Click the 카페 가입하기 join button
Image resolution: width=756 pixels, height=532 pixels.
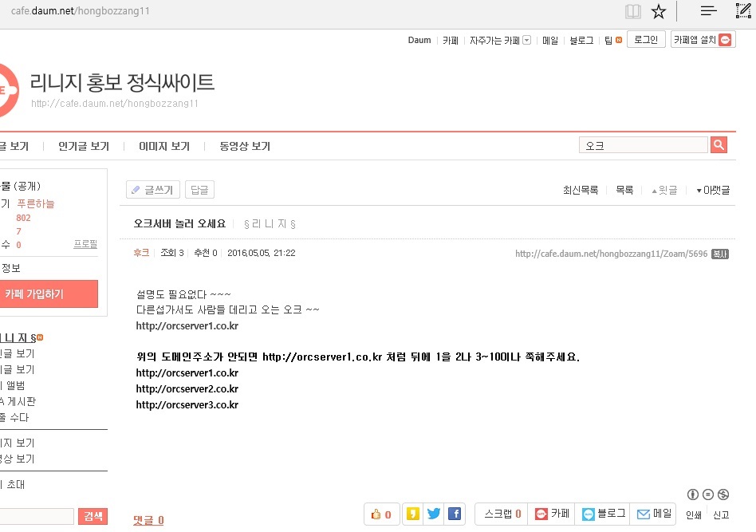click(x=48, y=294)
